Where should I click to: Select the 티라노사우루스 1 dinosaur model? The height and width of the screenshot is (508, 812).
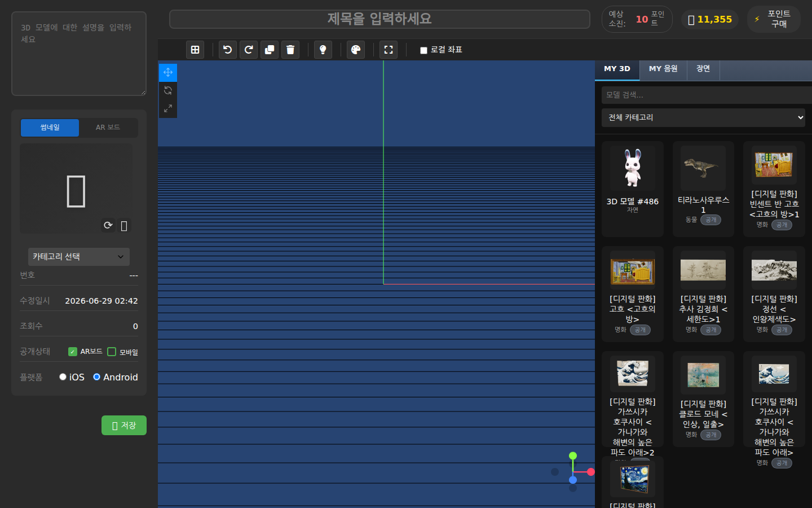click(703, 189)
